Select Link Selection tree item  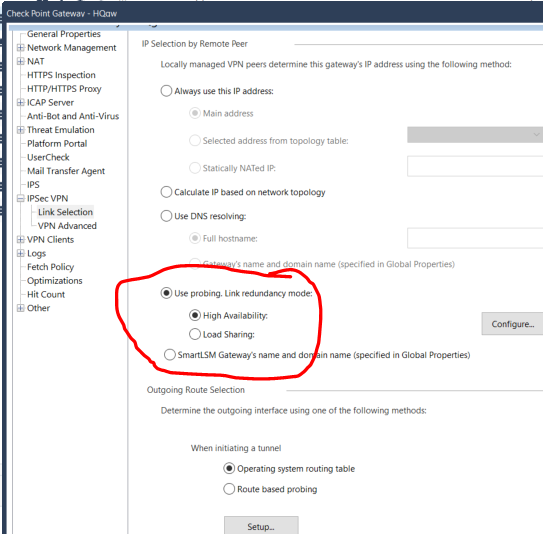(x=65, y=212)
